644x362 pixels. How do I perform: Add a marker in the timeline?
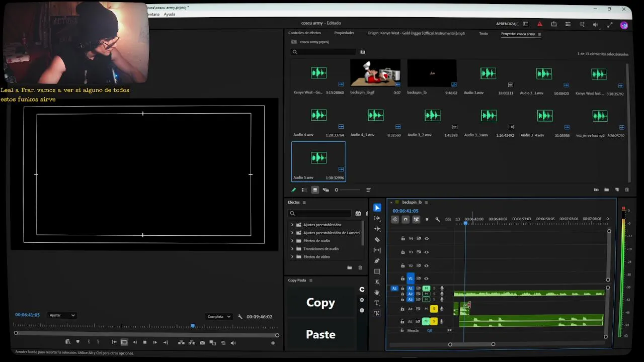[427, 219]
